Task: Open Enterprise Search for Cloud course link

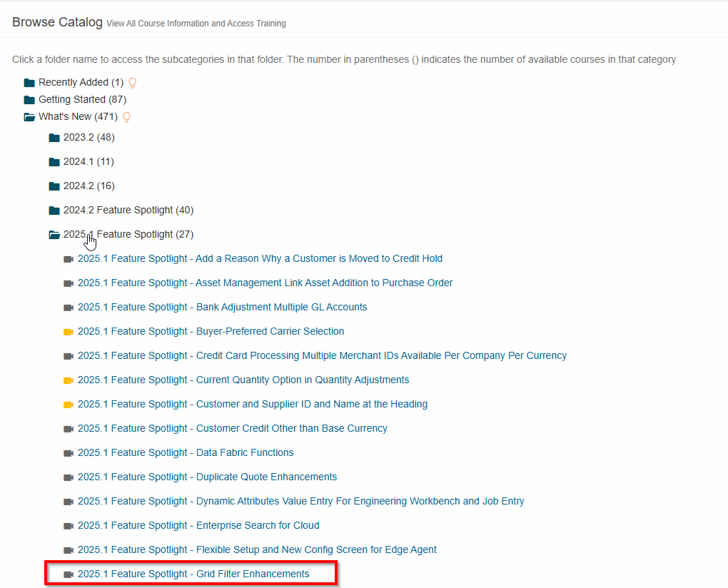Action: click(x=198, y=525)
